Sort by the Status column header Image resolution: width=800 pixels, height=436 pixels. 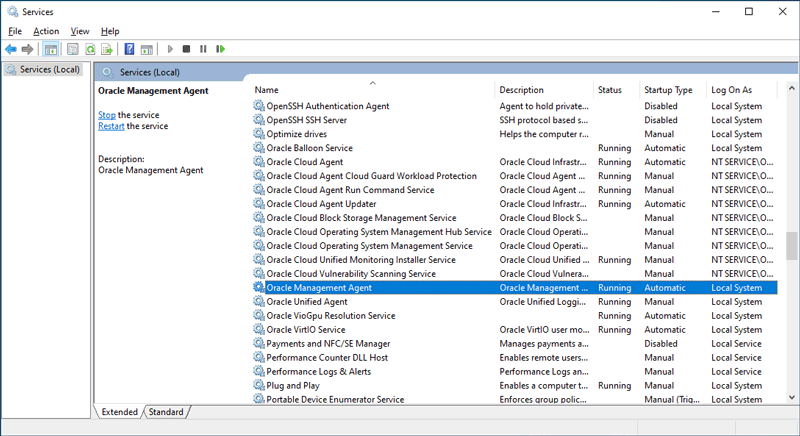[616, 90]
